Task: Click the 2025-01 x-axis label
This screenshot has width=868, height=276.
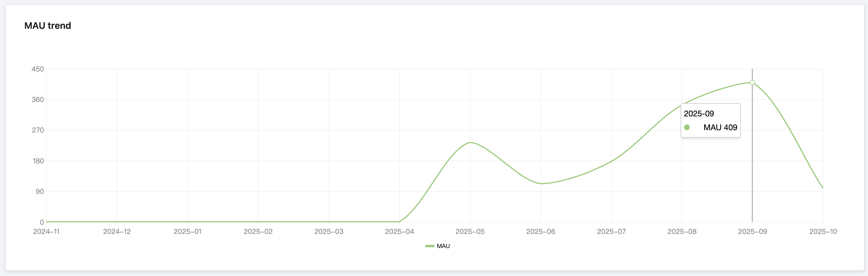Action: [x=187, y=232]
